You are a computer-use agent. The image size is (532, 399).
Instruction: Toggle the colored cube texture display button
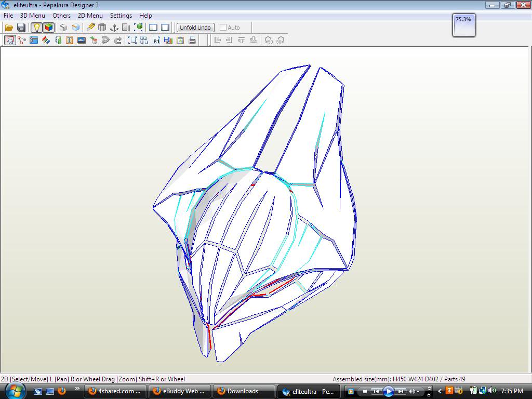point(49,28)
